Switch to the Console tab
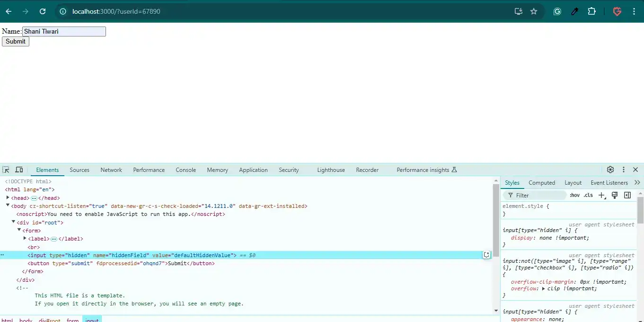 pyautogui.click(x=185, y=170)
